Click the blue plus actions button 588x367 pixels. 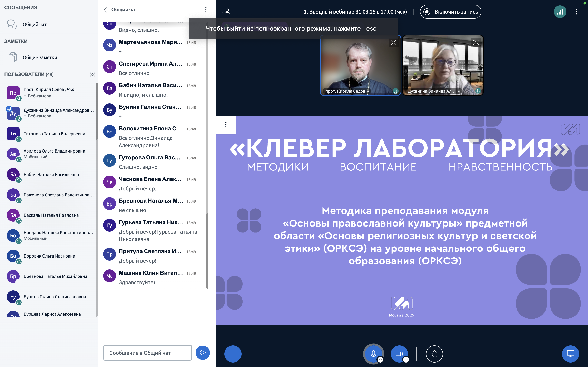[233, 354]
